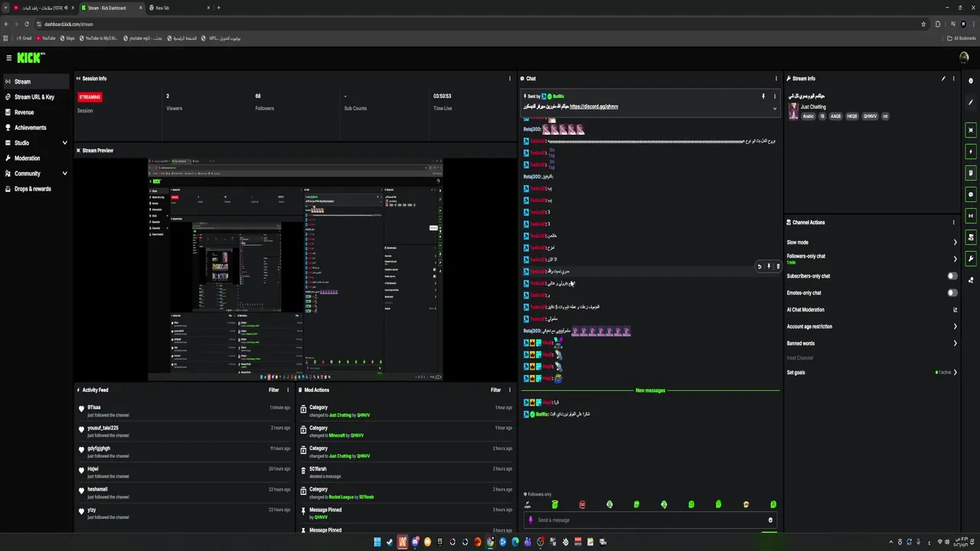This screenshot has width=980, height=551.
Task: Click the KICK logo
Action: (31, 57)
